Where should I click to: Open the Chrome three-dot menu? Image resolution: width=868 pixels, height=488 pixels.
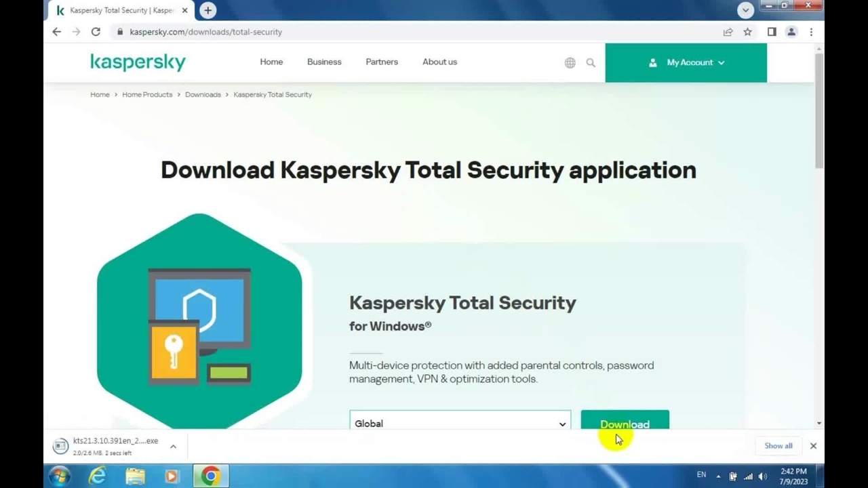(811, 32)
